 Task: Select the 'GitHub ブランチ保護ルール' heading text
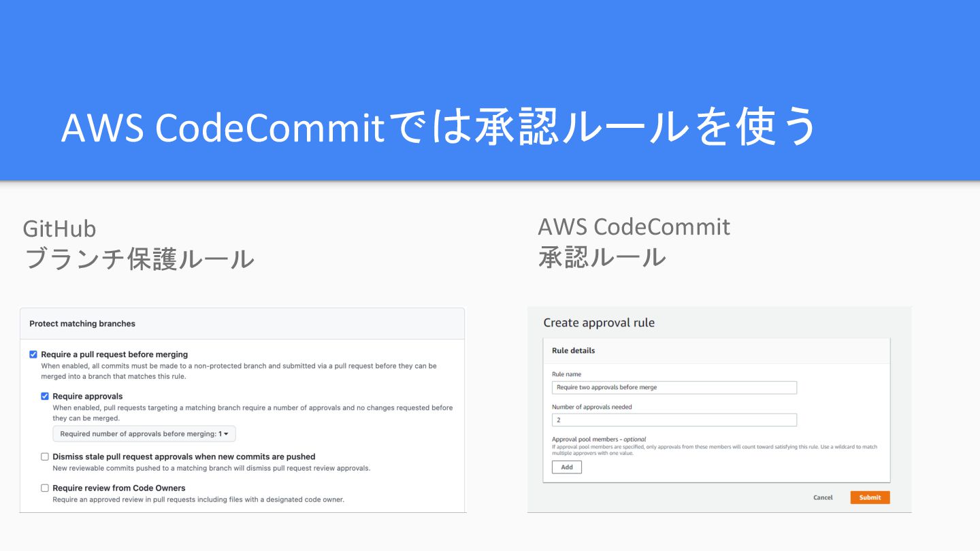(139, 244)
